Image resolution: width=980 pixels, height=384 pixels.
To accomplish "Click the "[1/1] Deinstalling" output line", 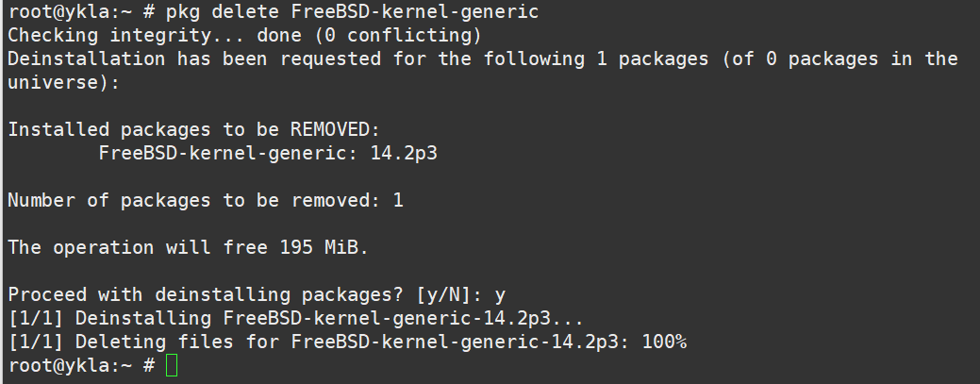I will click(x=113, y=319).
